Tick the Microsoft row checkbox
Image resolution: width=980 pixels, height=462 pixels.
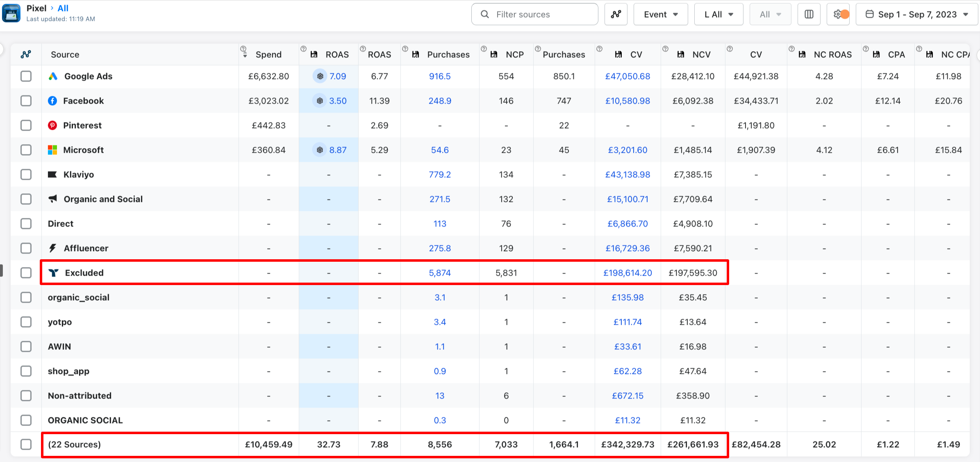coord(26,150)
